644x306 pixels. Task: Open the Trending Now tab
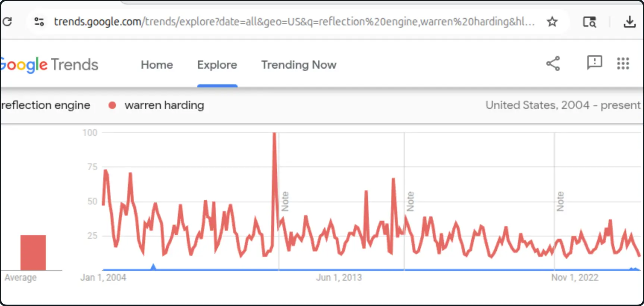coord(299,65)
